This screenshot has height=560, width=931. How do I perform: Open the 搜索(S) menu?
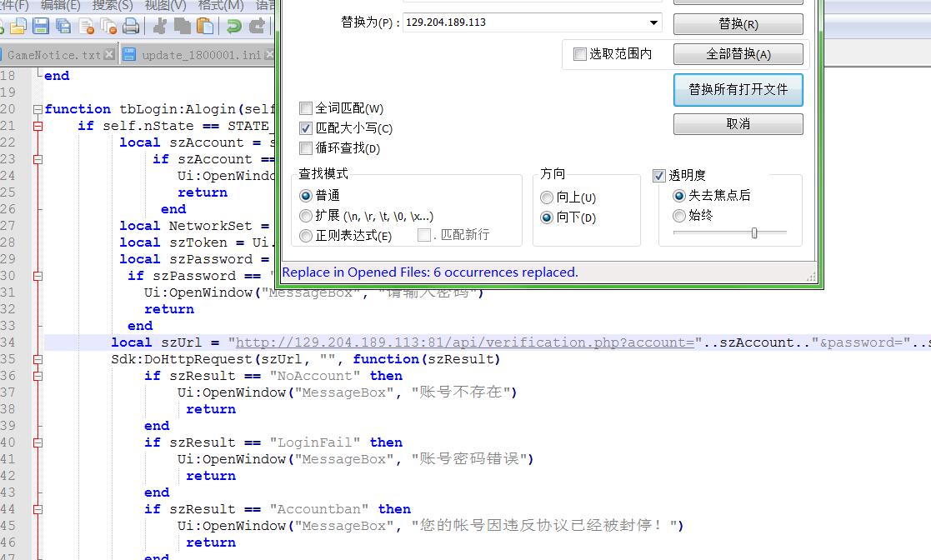112,5
